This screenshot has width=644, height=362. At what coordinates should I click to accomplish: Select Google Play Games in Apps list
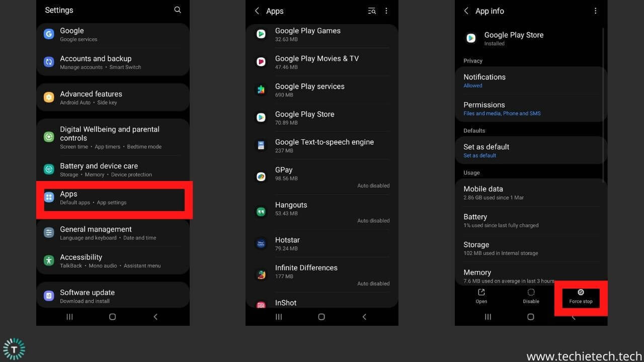(x=322, y=35)
